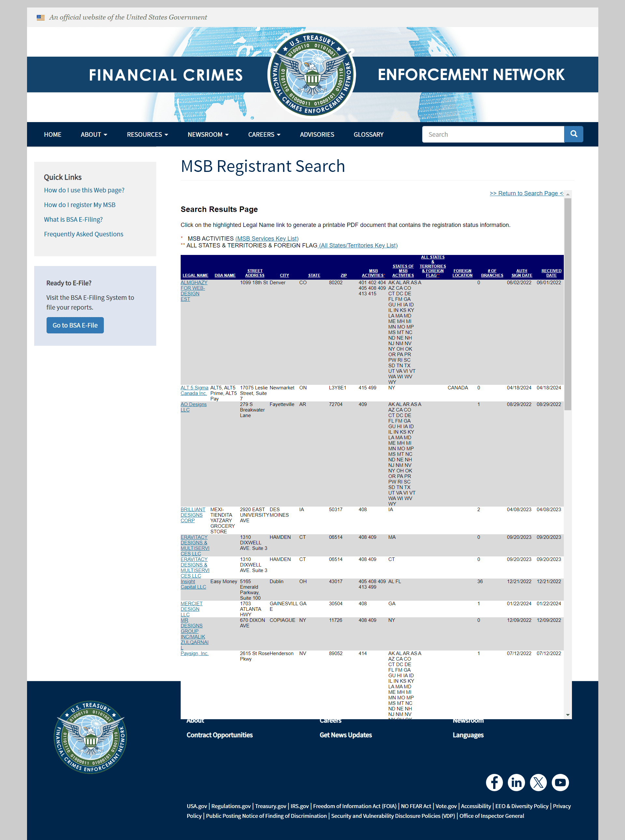Click the search magnifier button

[574, 134]
